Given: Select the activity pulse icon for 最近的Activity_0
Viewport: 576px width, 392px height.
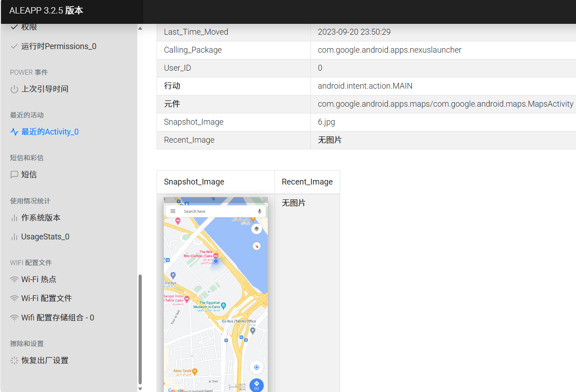Looking at the screenshot, I should coord(14,132).
